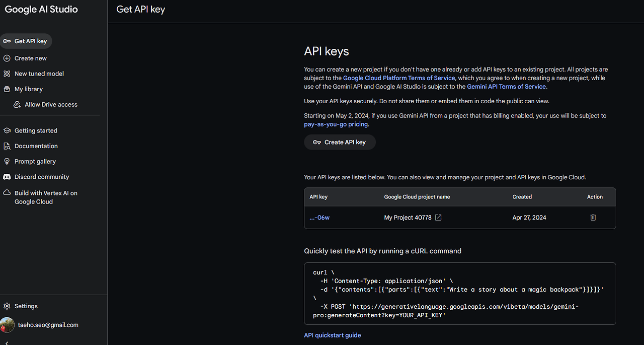Click the Vertex AI cloud icon

[7, 193]
